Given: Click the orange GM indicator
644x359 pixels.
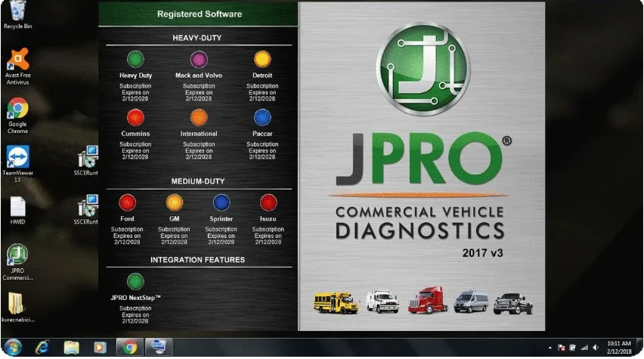Looking at the screenshot, I should (174, 203).
